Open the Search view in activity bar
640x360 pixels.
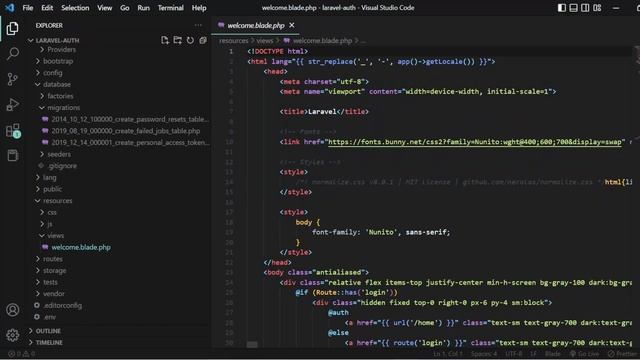(12, 53)
